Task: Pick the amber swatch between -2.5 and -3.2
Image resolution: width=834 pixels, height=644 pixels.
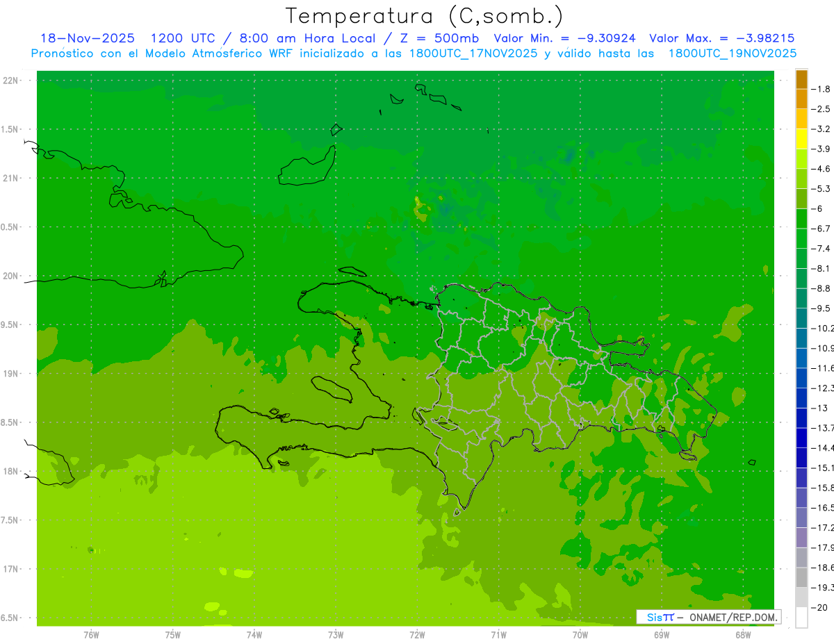Action: pos(801,119)
